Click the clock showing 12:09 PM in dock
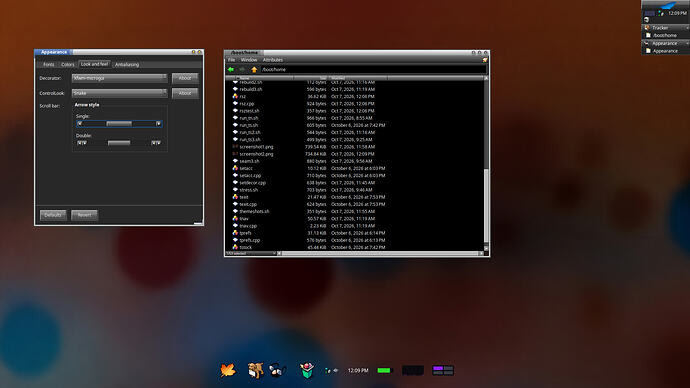Viewport: 690px width, 388px height. 358,370
